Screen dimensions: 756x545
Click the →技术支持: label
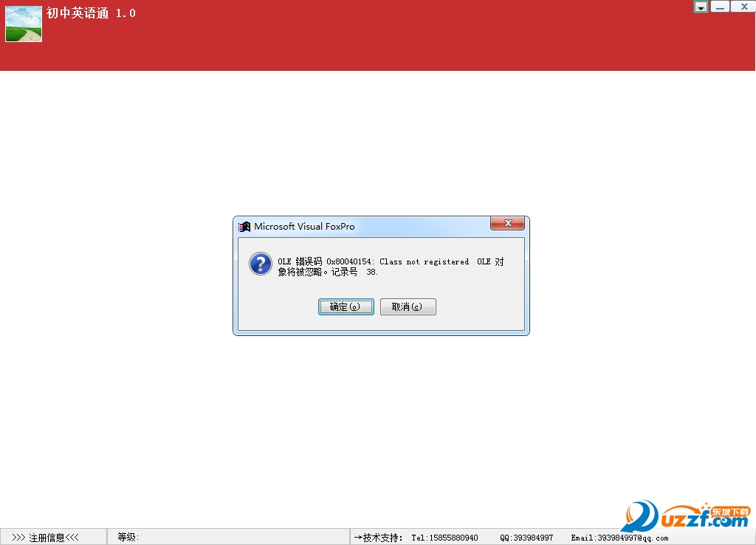379,538
